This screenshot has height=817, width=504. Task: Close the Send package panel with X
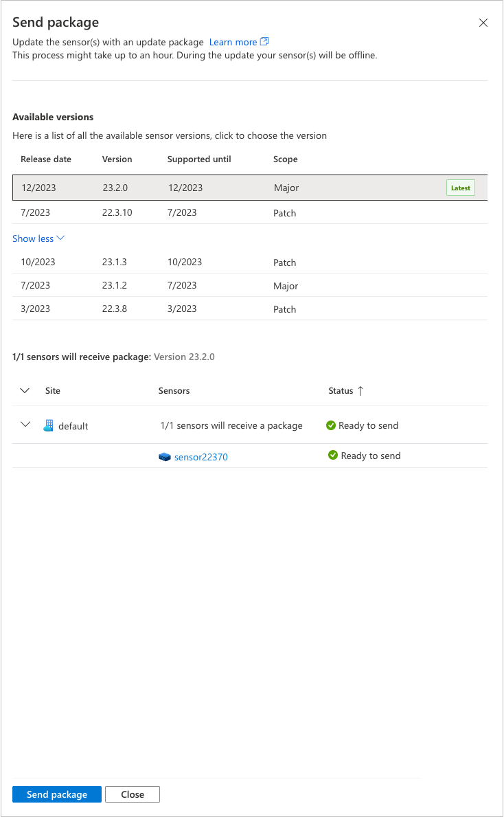click(x=483, y=23)
